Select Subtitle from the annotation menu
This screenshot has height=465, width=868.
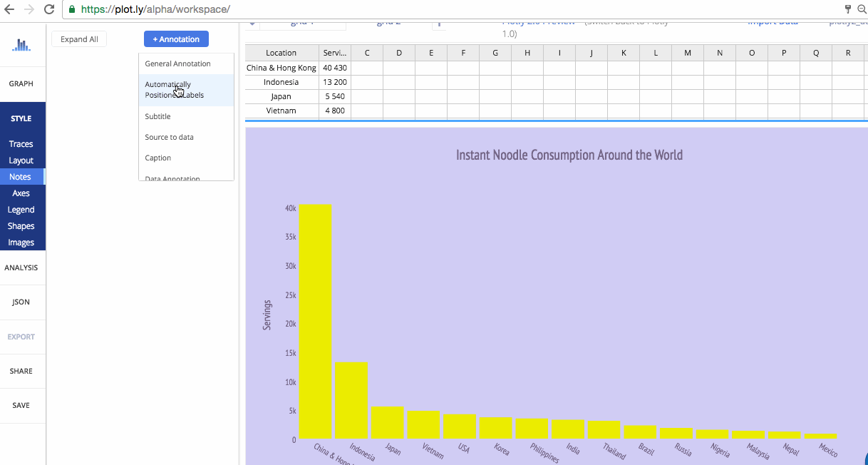click(157, 116)
